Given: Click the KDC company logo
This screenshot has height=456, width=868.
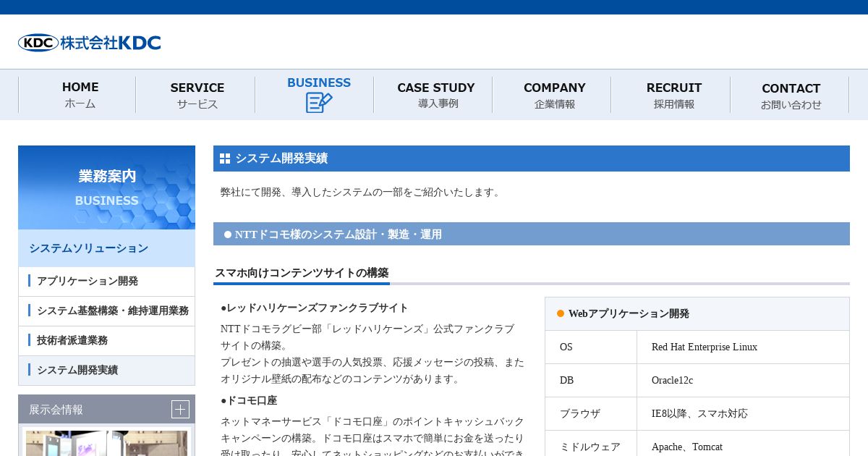Looking at the screenshot, I should [90, 43].
